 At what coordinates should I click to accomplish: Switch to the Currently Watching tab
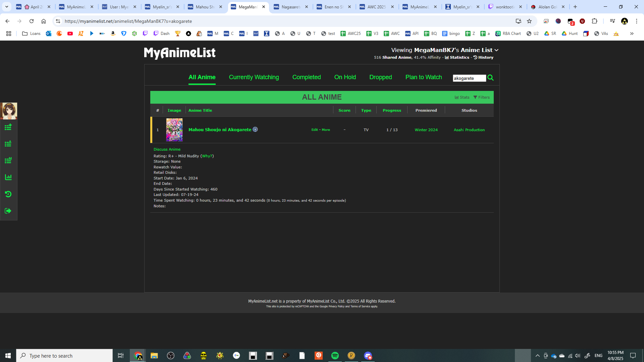tap(254, 77)
